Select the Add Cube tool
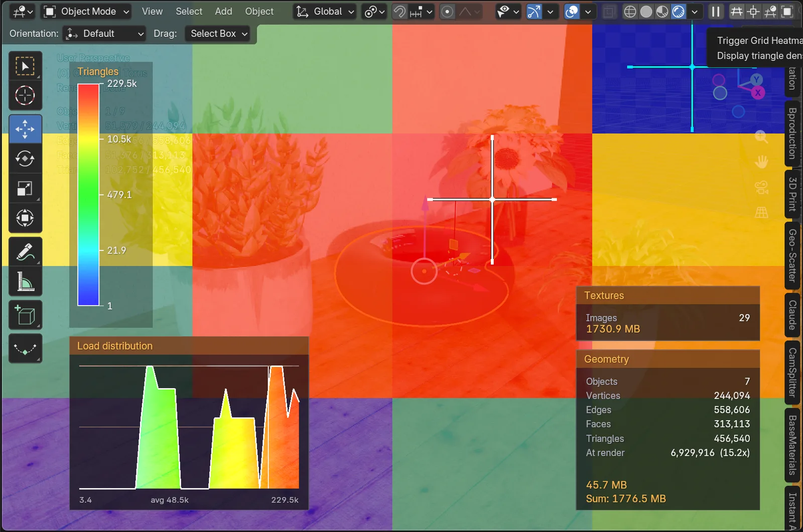Viewport: 803px width, 532px height. 25,315
